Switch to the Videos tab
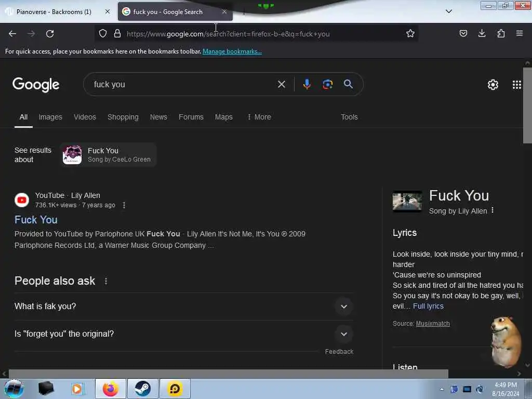Screen dimensions: 532x399 pyautogui.click(x=85, y=117)
